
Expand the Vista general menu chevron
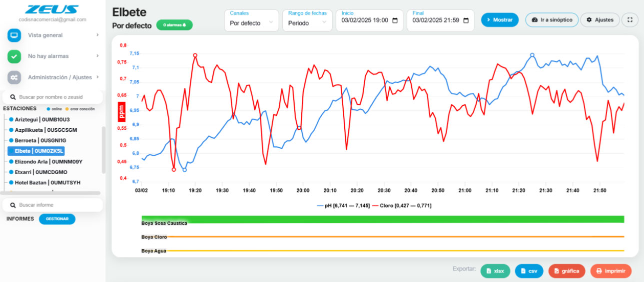click(x=97, y=35)
